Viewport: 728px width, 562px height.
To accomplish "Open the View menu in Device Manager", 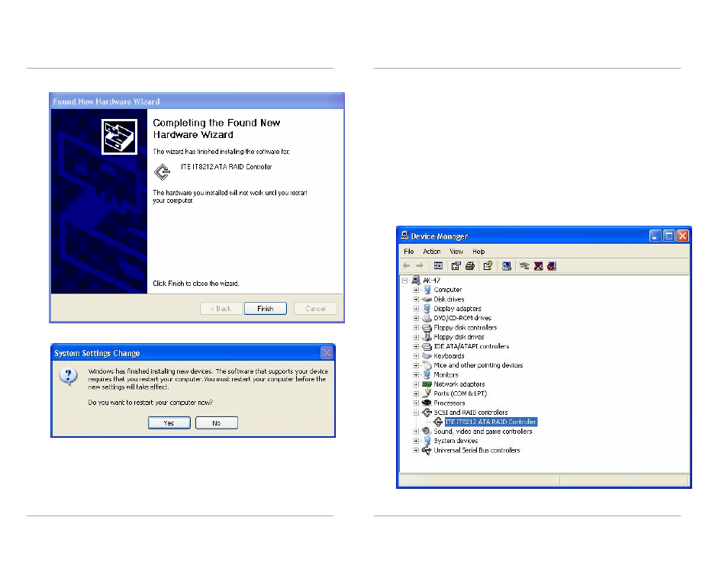I will click(456, 252).
